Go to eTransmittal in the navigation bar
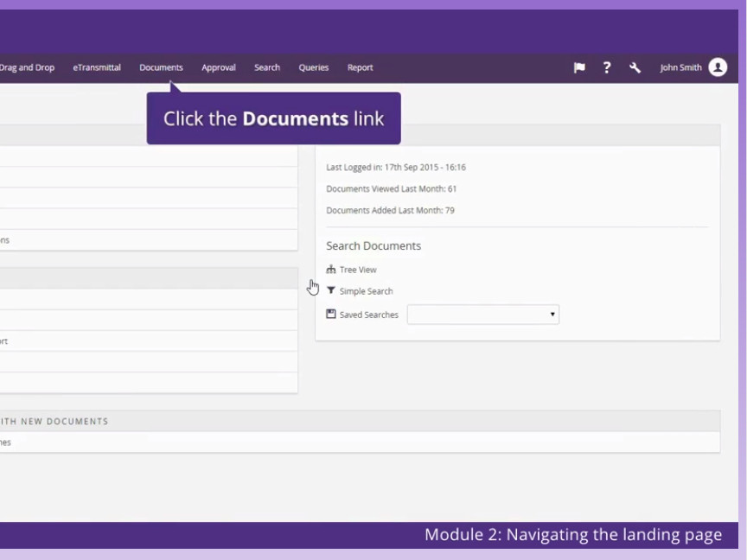The width and height of the screenshot is (747, 560). point(97,67)
